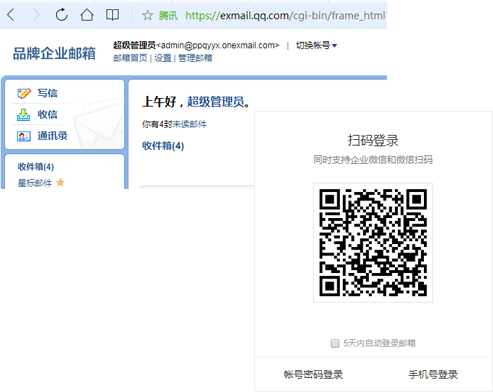Image resolution: width=493 pixels, height=392 pixels.
Task: Open the 设置 link in header
Action: tap(163, 58)
